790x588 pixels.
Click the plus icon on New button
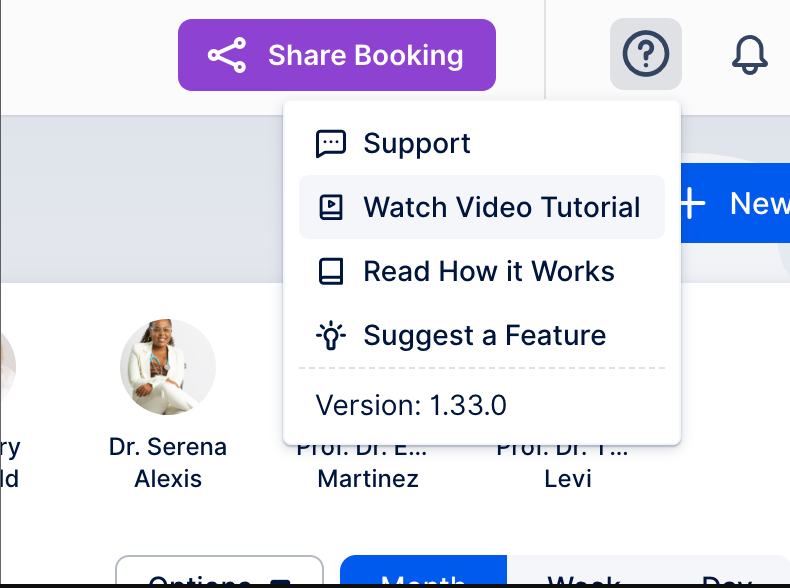tap(693, 203)
